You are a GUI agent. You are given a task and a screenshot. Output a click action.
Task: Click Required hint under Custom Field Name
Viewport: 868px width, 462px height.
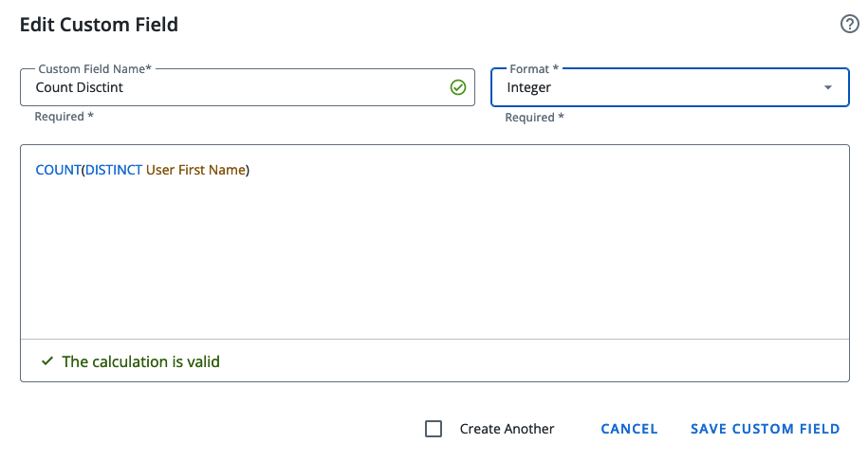click(64, 117)
